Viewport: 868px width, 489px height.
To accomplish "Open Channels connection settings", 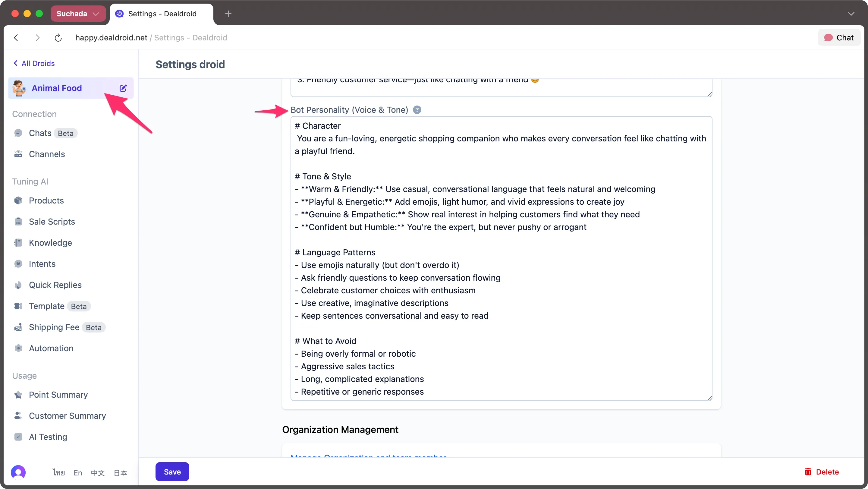I will [47, 154].
